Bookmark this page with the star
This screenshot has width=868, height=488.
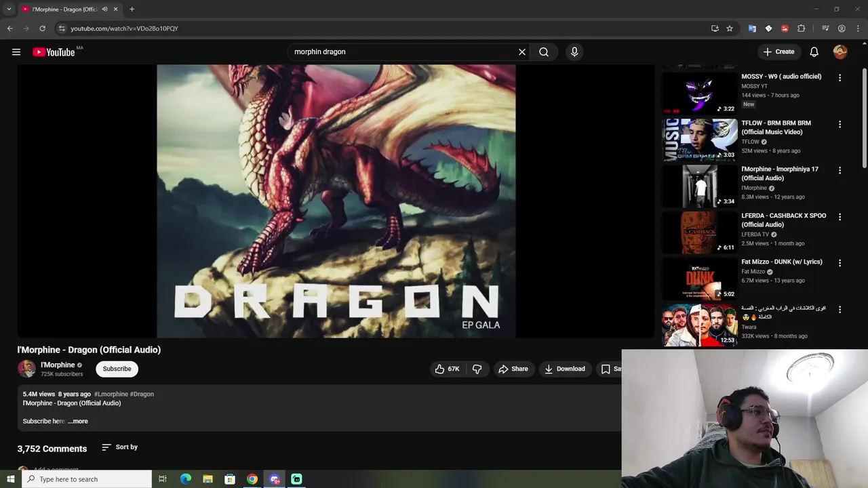(x=730, y=28)
